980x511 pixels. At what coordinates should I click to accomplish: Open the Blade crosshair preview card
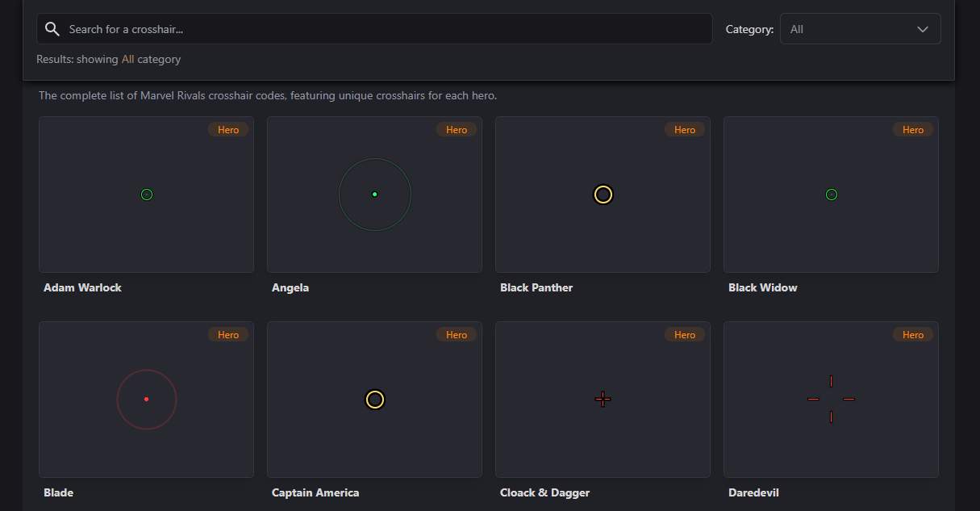tap(146, 400)
